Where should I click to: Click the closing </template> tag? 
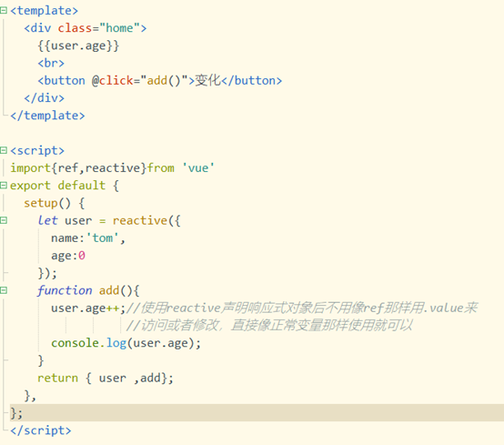(x=47, y=116)
